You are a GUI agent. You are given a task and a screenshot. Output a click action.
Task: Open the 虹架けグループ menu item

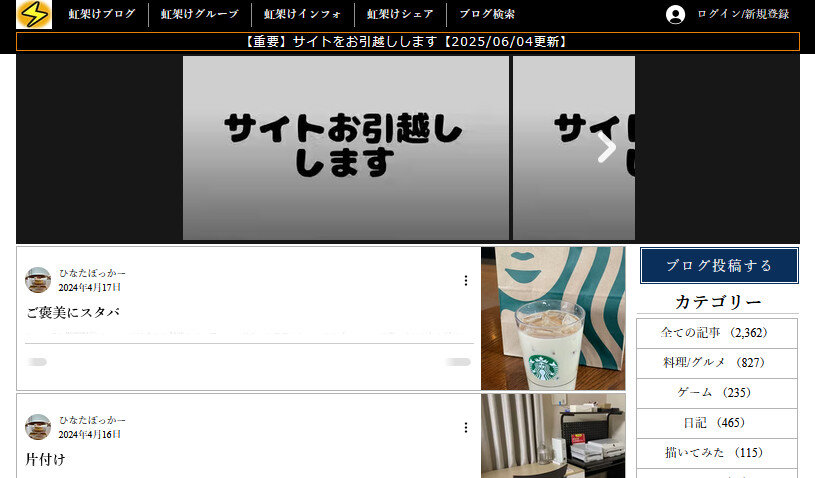(x=200, y=14)
